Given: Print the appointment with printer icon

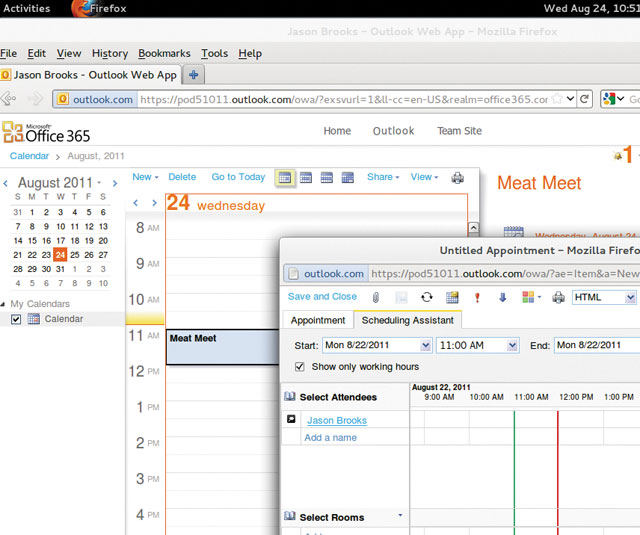Looking at the screenshot, I should [x=558, y=297].
